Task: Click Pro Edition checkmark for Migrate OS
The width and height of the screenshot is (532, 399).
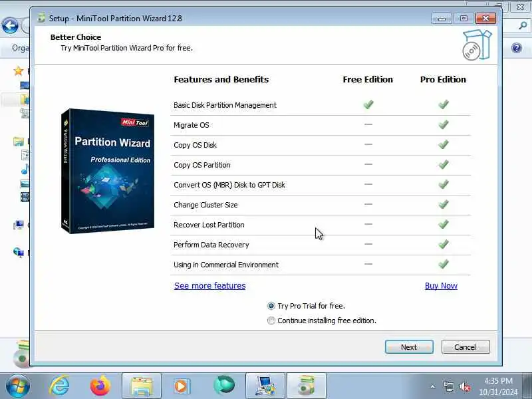Action: point(444,124)
